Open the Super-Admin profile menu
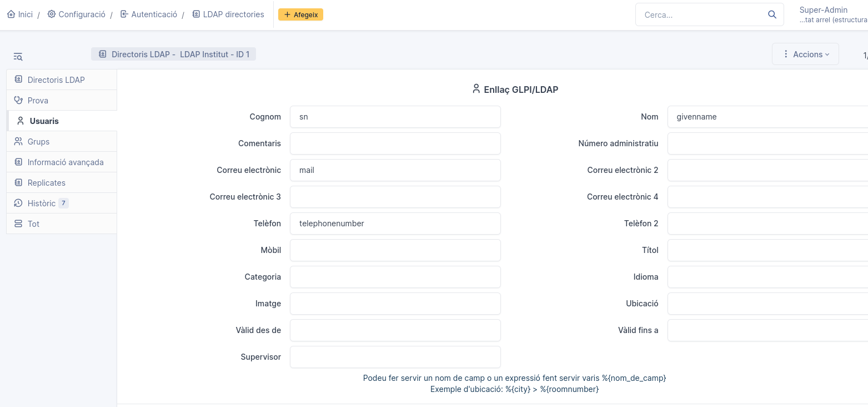The width and height of the screenshot is (868, 407). click(x=833, y=15)
